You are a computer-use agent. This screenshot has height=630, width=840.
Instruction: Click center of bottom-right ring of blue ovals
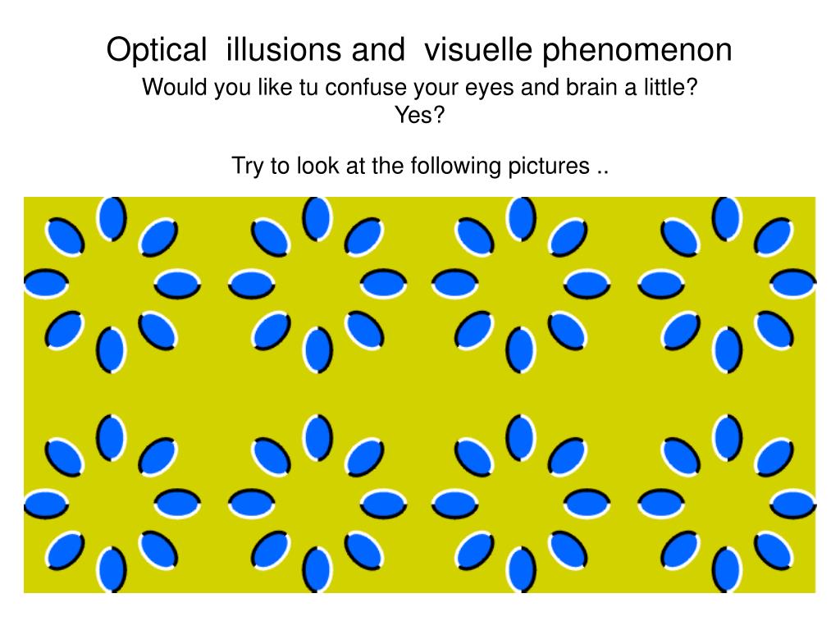727,502
